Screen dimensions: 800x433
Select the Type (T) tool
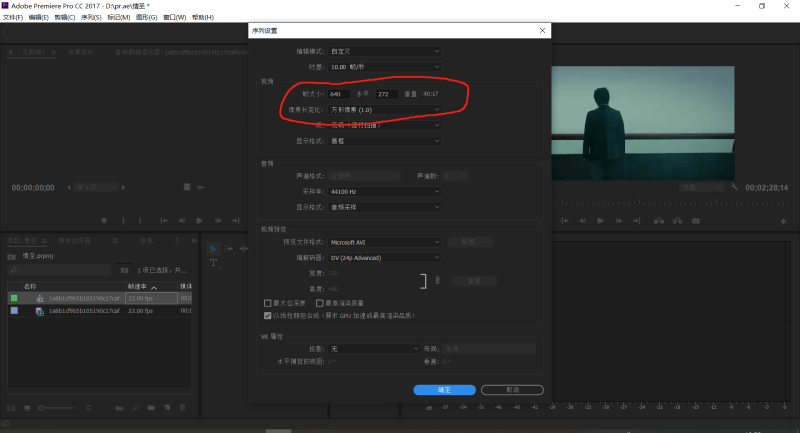click(x=212, y=262)
